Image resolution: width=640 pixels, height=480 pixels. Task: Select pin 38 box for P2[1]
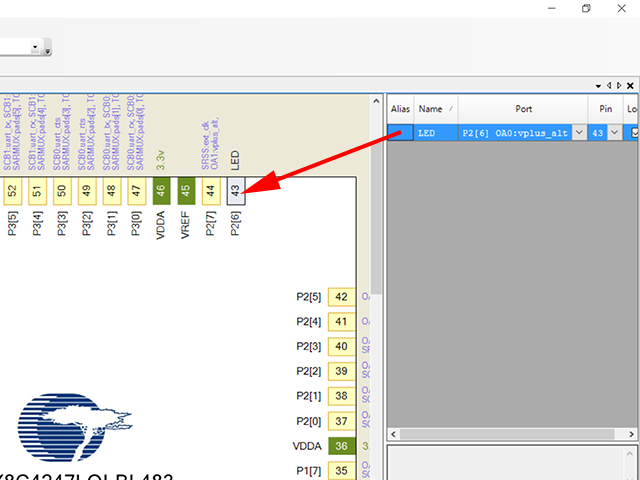342,396
